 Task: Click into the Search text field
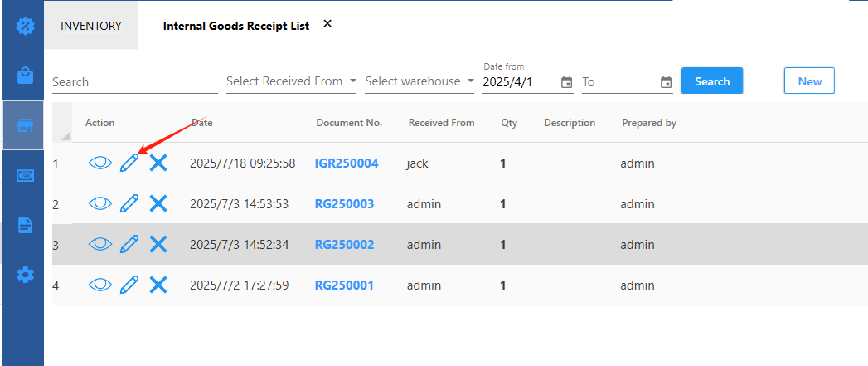point(134,82)
